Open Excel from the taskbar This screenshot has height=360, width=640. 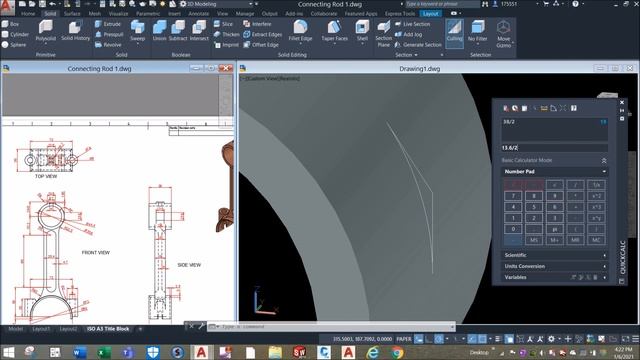(x=104, y=352)
